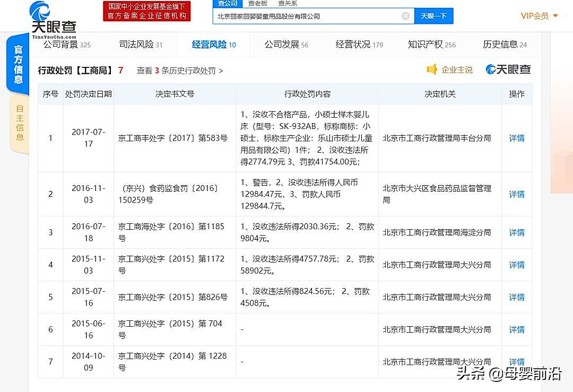
Task: Open 详情 for the 2014-10-09 penalty
Action: (516, 361)
